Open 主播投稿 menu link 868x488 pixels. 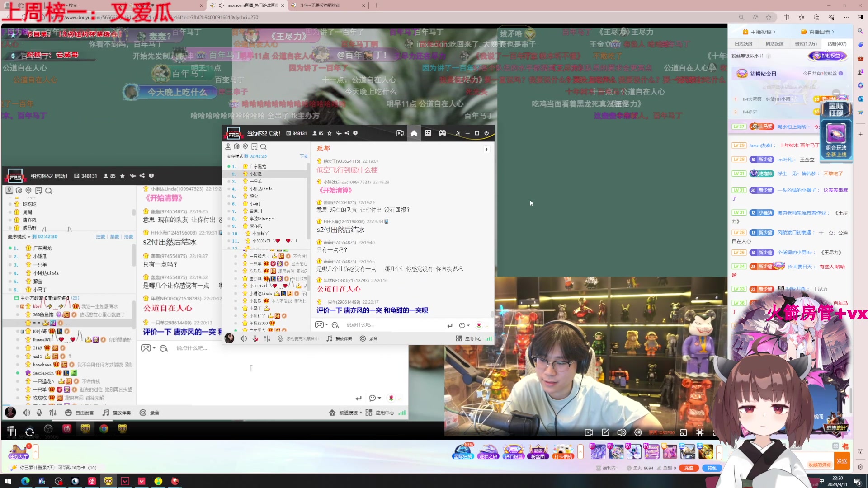[759, 32]
